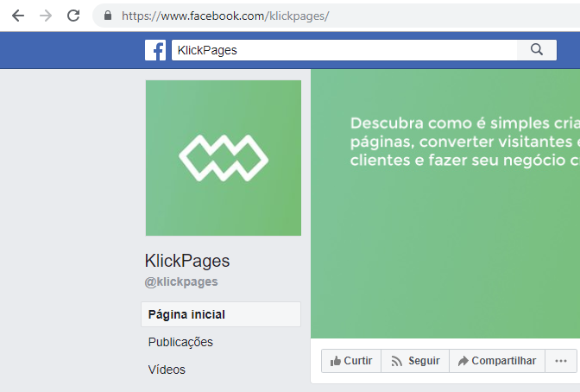Image resolution: width=580 pixels, height=392 pixels.
Task: Click the browser forward arrow
Action: (46, 16)
